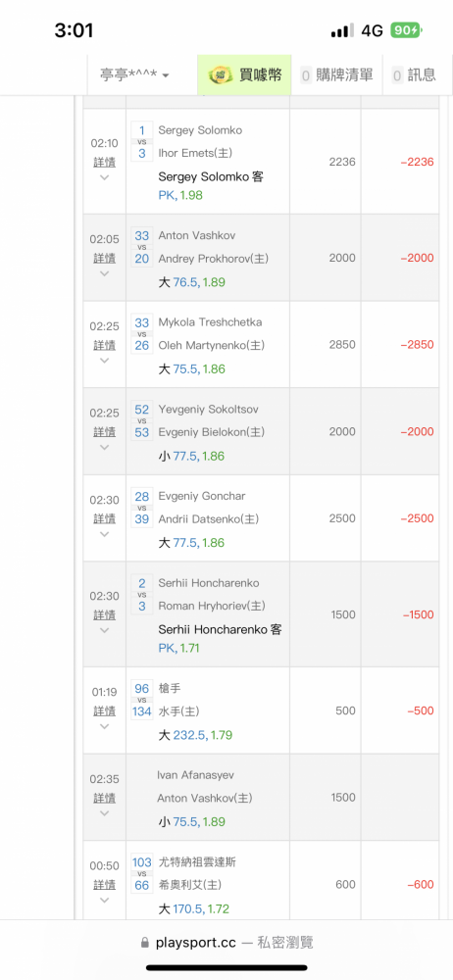Open the 亭亭*^^* account dropdown
This screenshot has height=980, width=453.
(134, 75)
